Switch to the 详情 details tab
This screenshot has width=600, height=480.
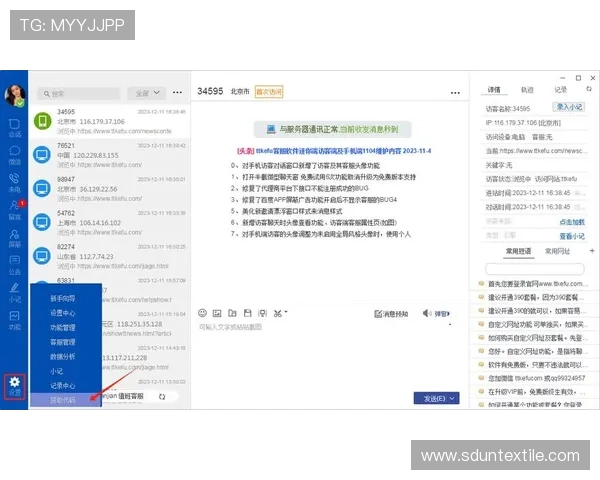point(494,90)
